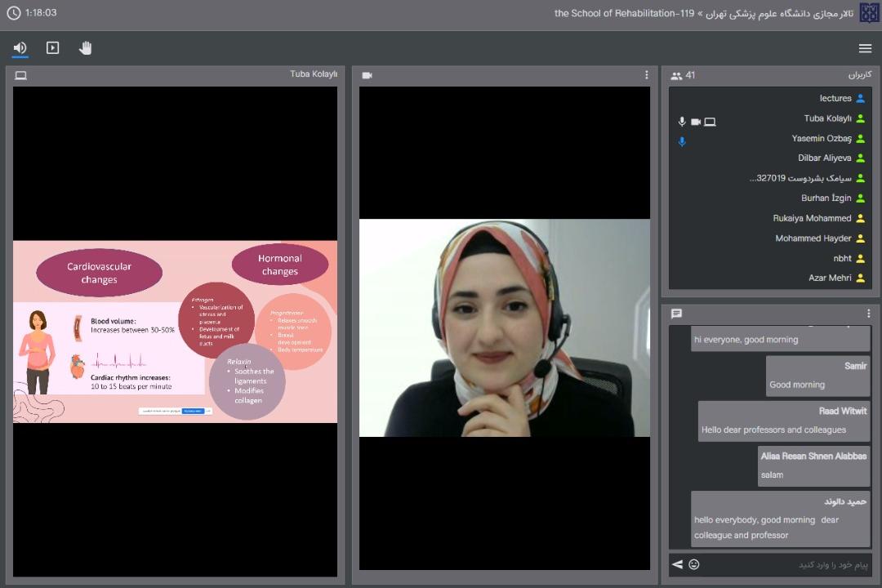882x588 pixels.
Task: Click the chat bubble icon in chat header
Action: (x=676, y=314)
